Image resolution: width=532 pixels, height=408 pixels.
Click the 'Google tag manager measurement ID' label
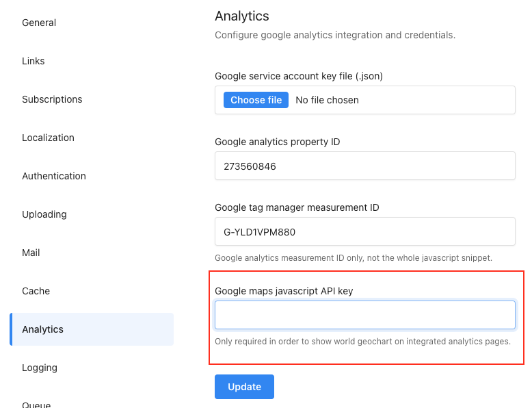tap(297, 207)
